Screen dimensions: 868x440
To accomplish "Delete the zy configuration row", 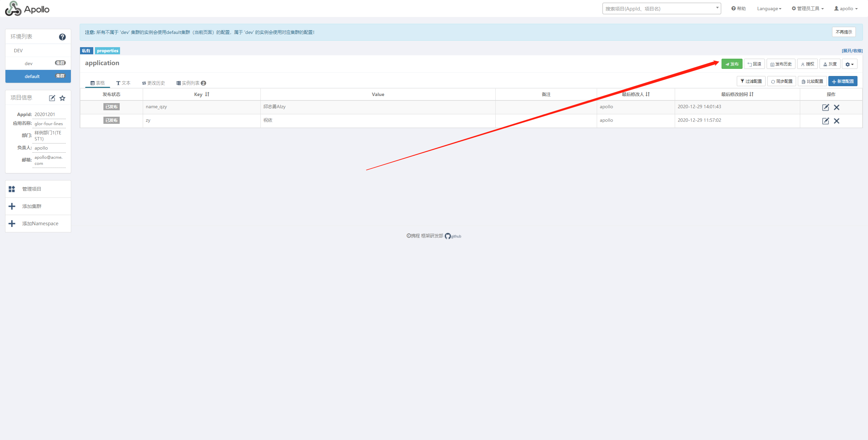I will (x=836, y=121).
